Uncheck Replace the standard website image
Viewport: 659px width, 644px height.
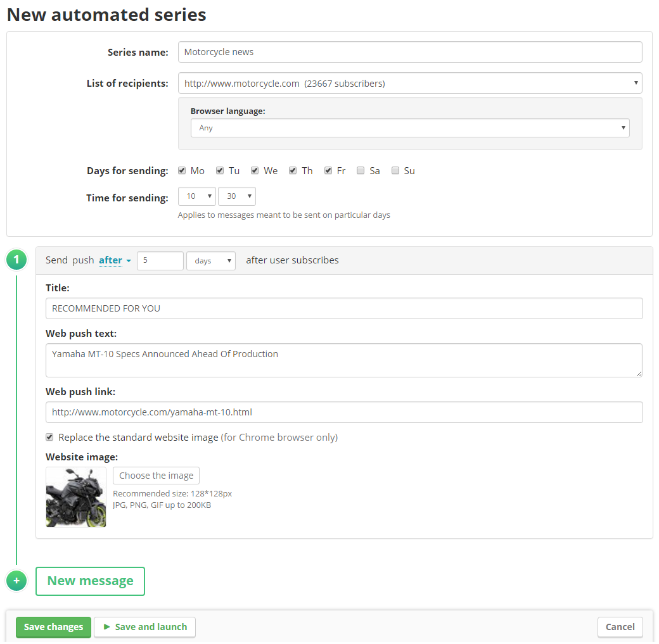[49, 437]
